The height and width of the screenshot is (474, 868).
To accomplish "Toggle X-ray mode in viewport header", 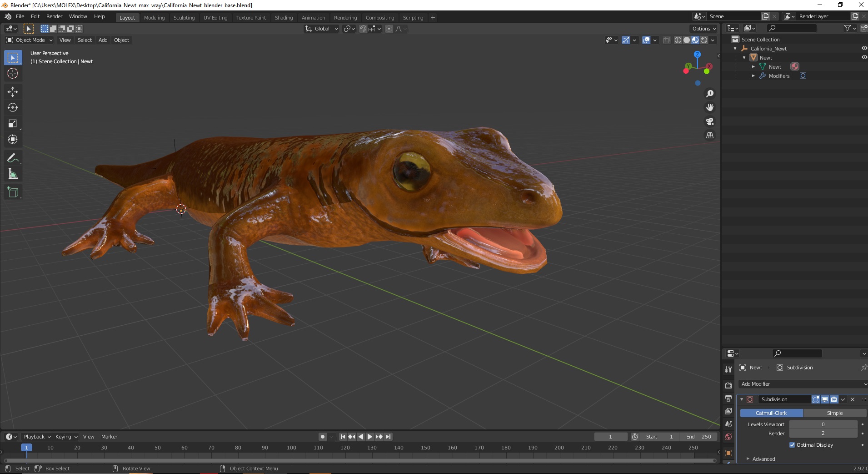I will pyautogui.click(x=666, y=40).
